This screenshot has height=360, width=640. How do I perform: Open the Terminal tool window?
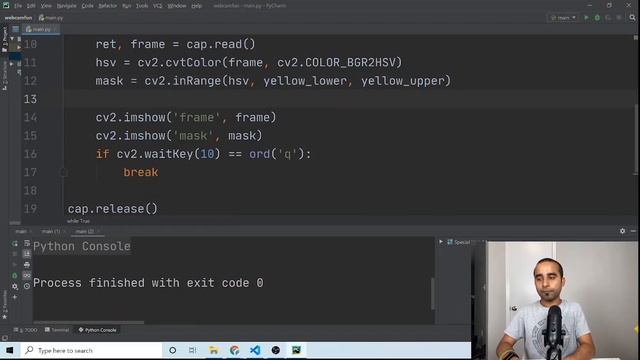click(57, 330)
